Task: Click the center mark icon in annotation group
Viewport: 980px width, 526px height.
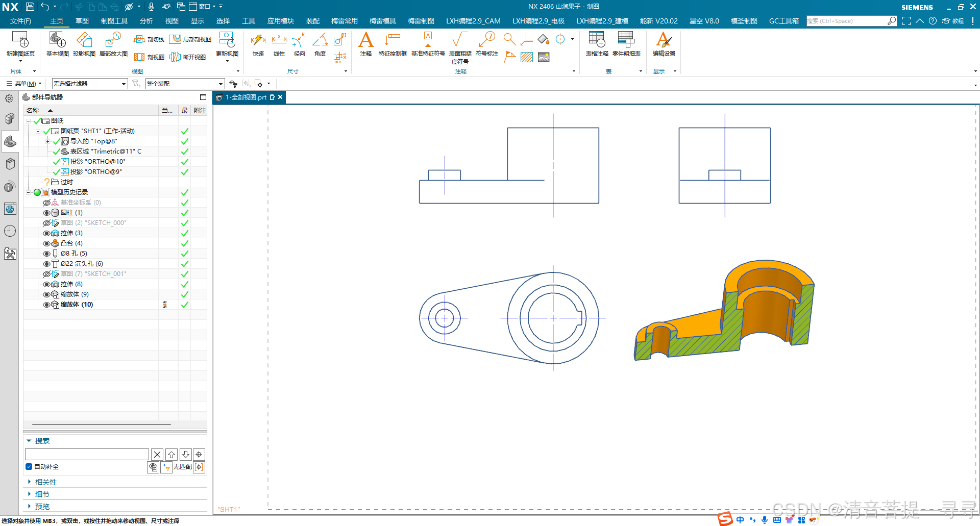Action: tap(560, 39)
